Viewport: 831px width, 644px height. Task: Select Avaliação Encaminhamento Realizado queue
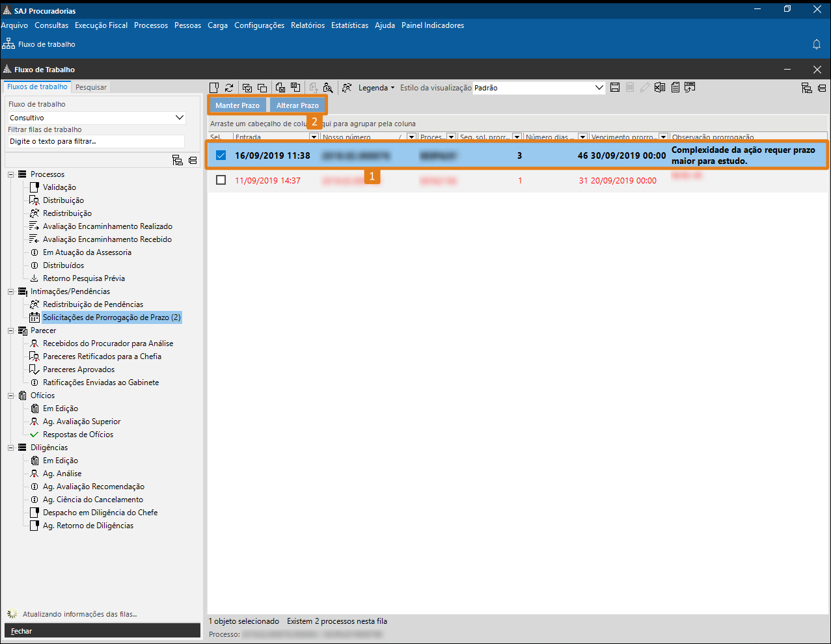(107, 226)
